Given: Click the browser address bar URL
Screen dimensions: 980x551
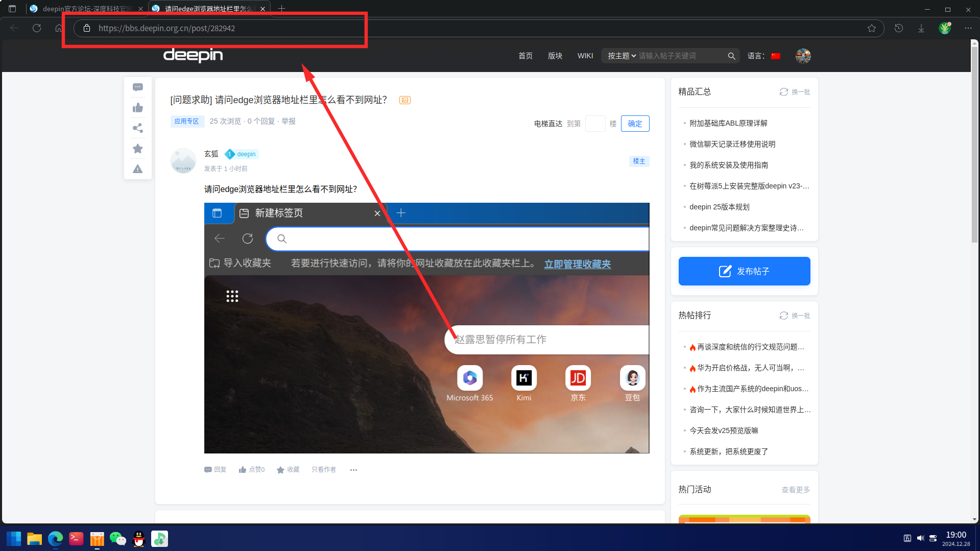Looking at the screenshot, I should [166, 29].
